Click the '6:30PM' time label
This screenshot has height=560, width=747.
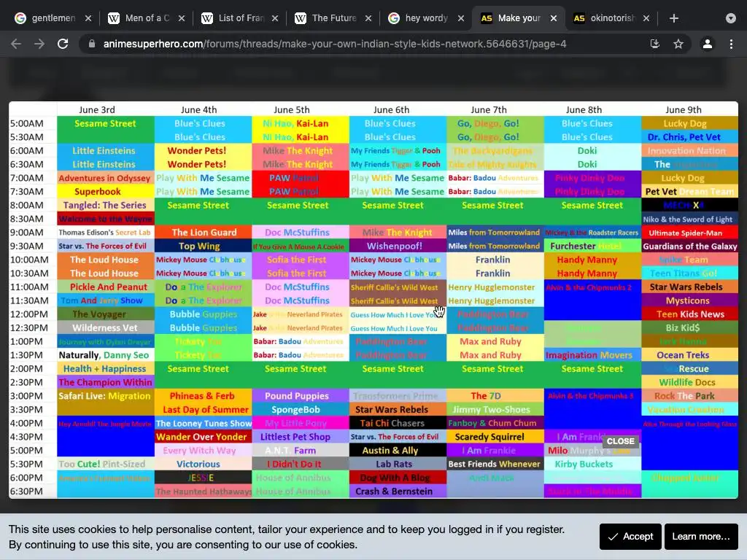pyautogui.click(x=27, y=491)
